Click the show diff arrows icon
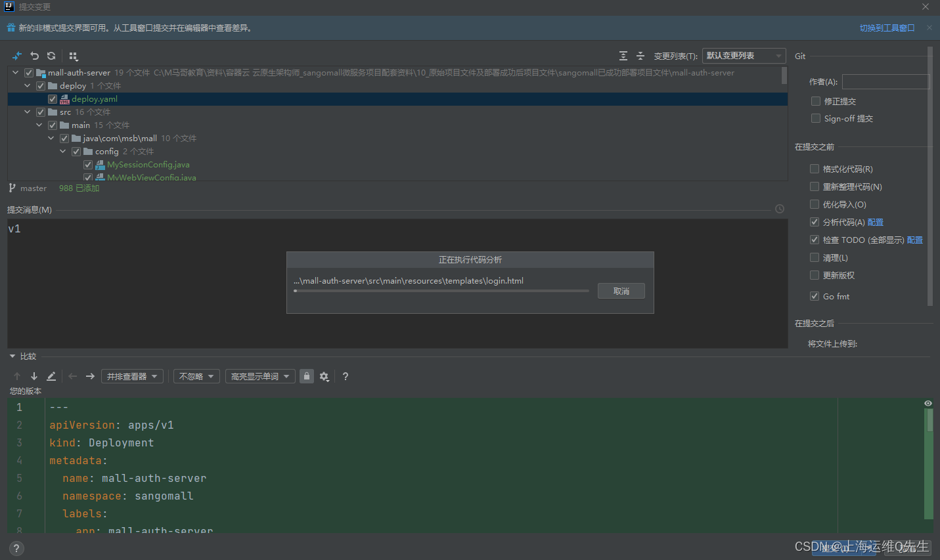 (x=17, y=56)
